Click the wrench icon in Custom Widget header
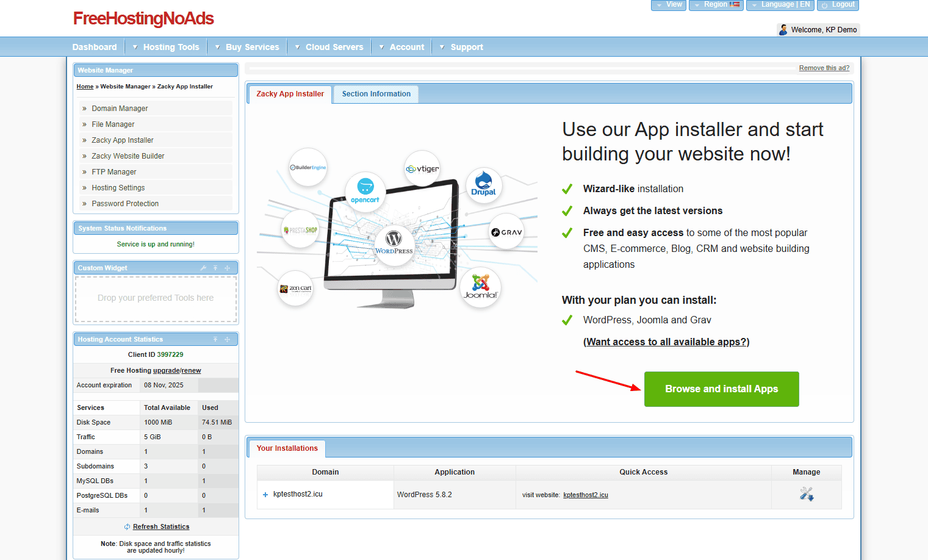This screenshot has width=928, height=560. [x=203, y=268]
